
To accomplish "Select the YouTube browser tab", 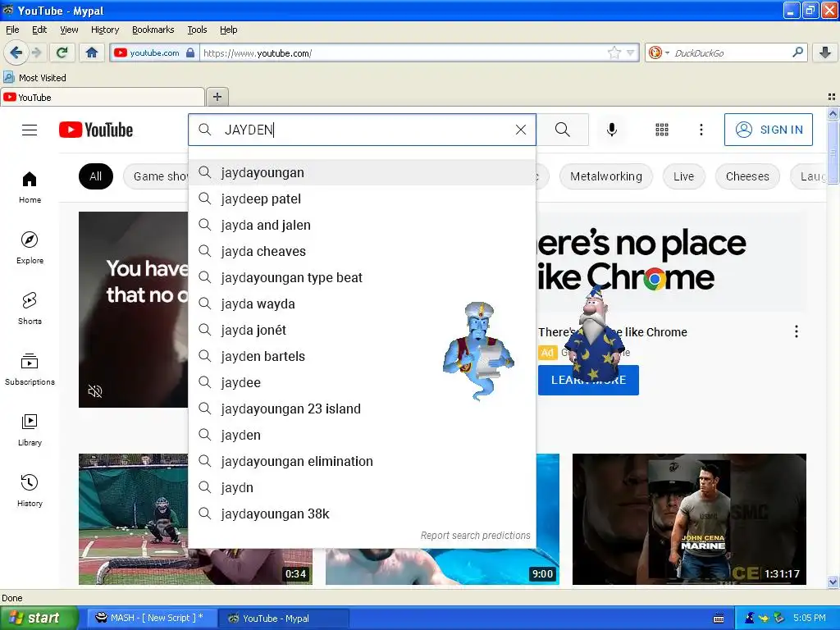I will coord(103,97).
